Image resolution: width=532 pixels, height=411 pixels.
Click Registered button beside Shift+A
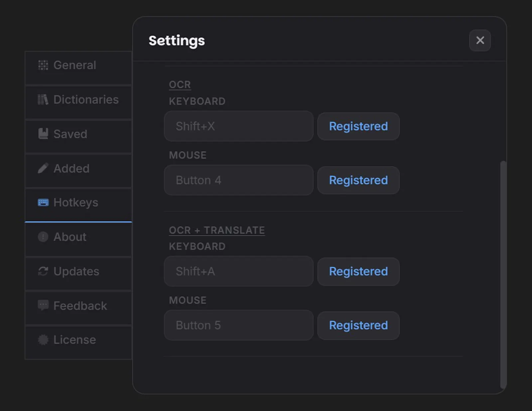(358, 271)
